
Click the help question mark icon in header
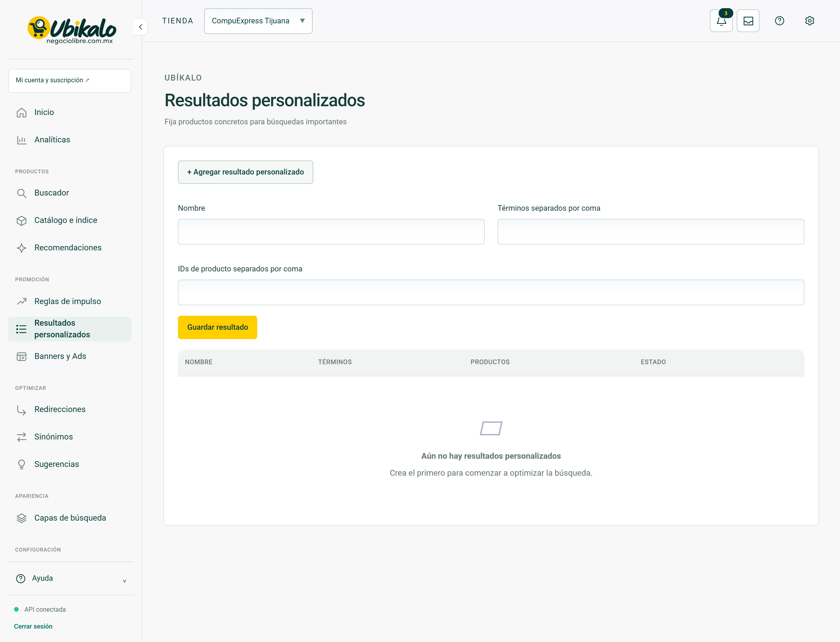click(779, 21)
